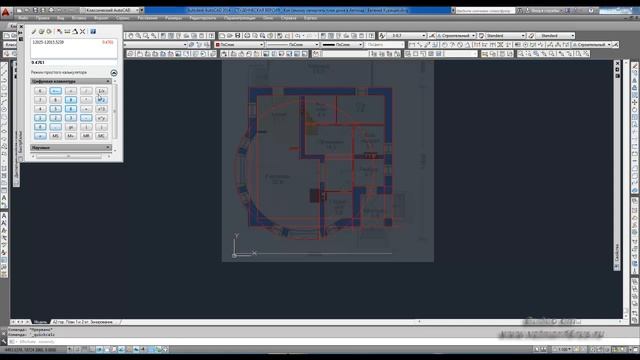The height and width of the screenshot is (360, 640).
Task: Click QuickCalc Clear History icon
Action: 41,31
